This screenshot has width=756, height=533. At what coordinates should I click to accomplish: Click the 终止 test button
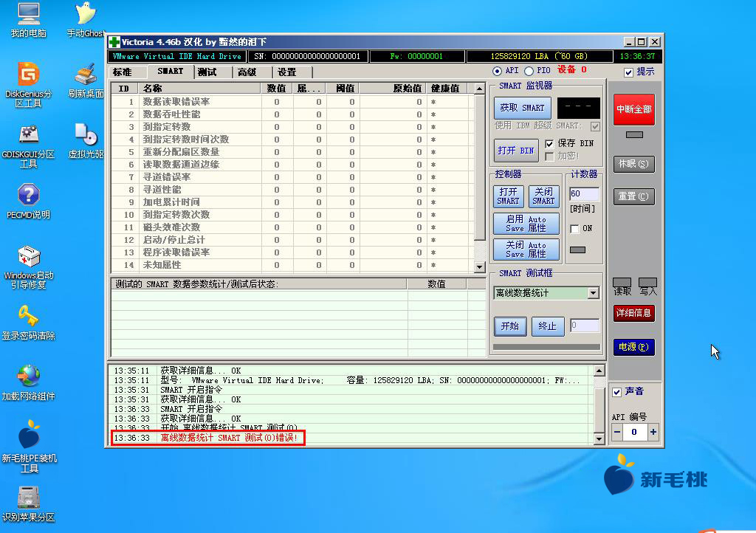(547, 326)
